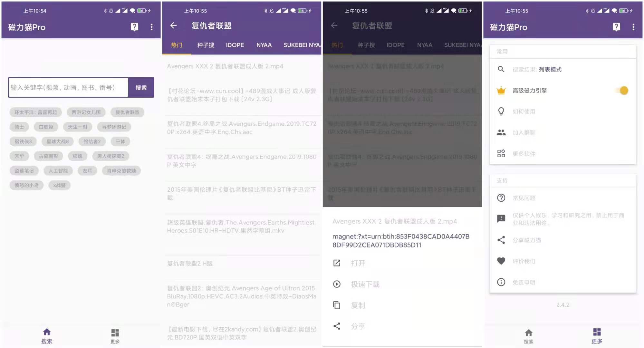Open the help question mark icon
The image size is (644, 348).
[134, 27]
